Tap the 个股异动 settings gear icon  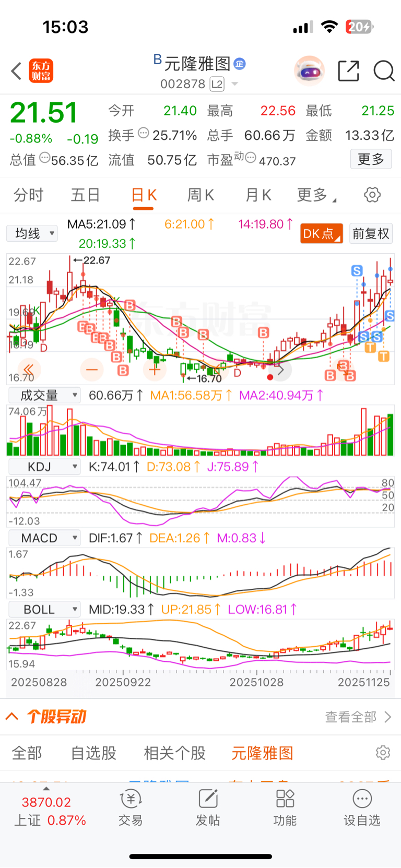383,753
